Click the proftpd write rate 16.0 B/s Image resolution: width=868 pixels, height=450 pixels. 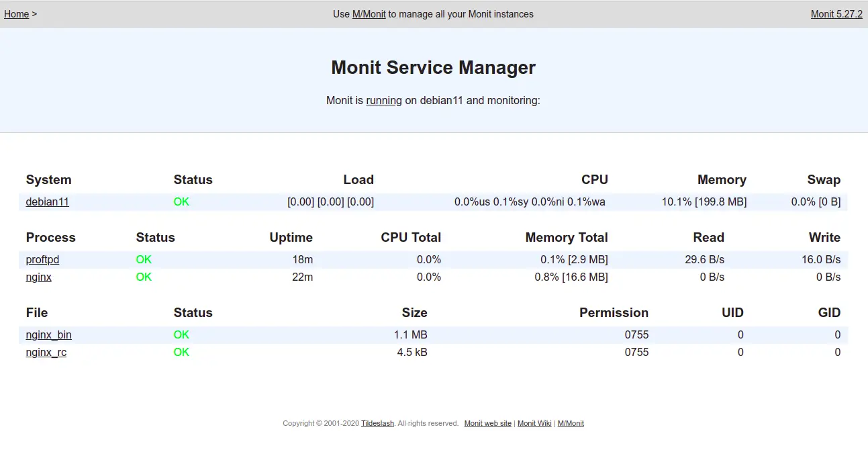tap(821, 259)
